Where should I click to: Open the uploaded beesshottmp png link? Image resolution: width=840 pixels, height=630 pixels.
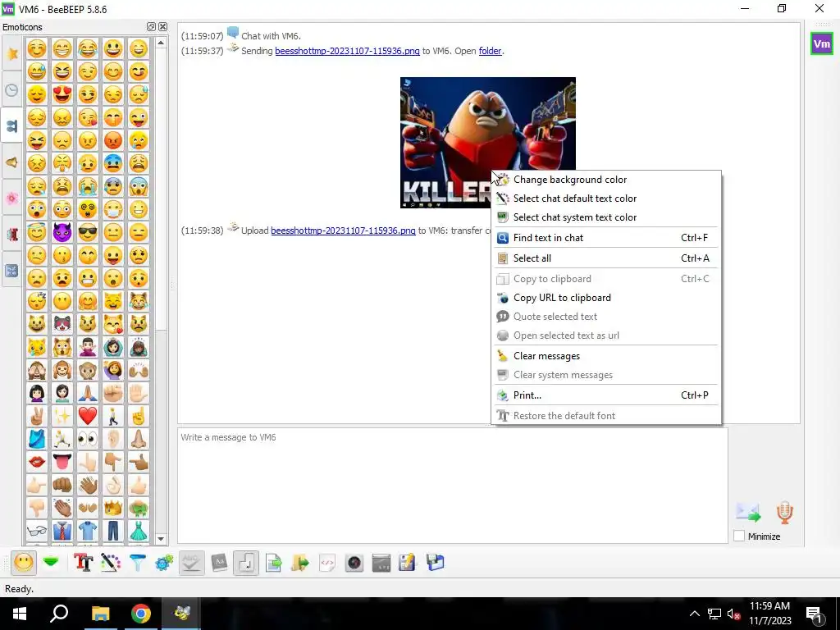(x=343, y=231)
